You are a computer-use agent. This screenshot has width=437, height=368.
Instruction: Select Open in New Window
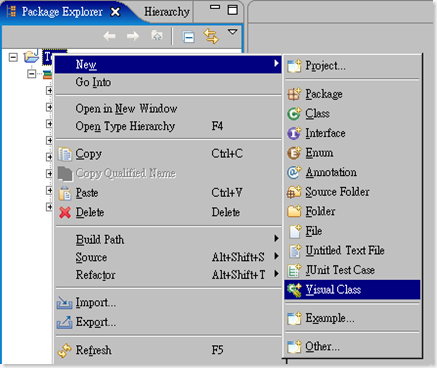click(168, 109)
